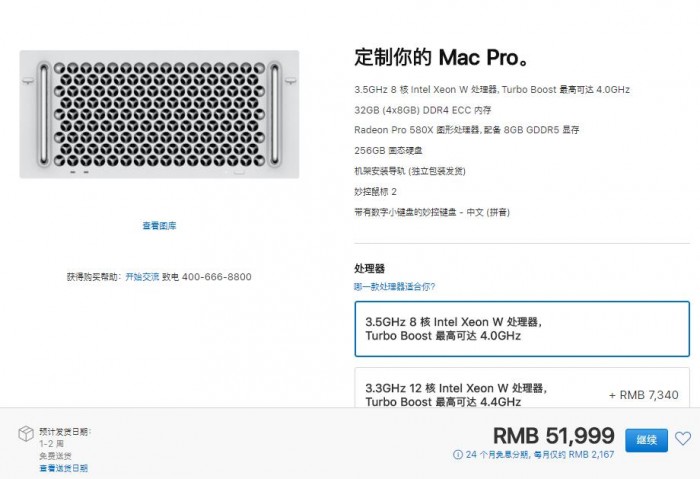
Task: Click the 处理器 section heading
Action: click(x=369, y=269)
